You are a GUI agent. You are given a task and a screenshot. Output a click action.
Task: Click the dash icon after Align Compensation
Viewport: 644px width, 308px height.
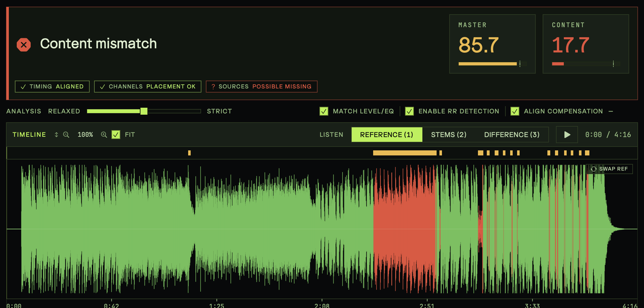tap(611, 111)
